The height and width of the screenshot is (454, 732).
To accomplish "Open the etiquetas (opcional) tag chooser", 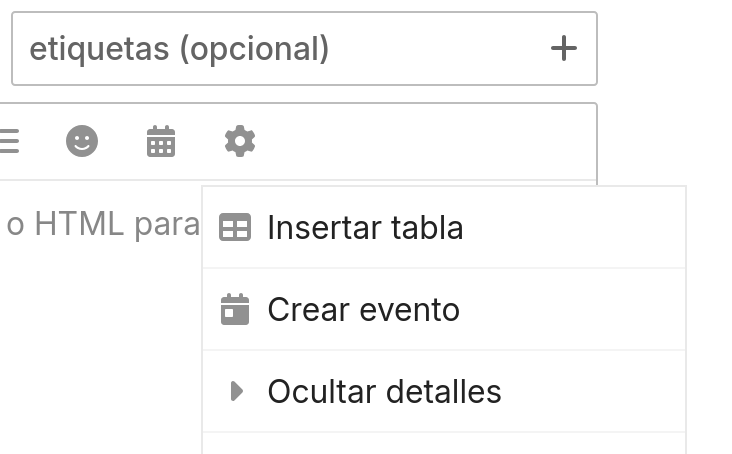I will coord(304,49).
